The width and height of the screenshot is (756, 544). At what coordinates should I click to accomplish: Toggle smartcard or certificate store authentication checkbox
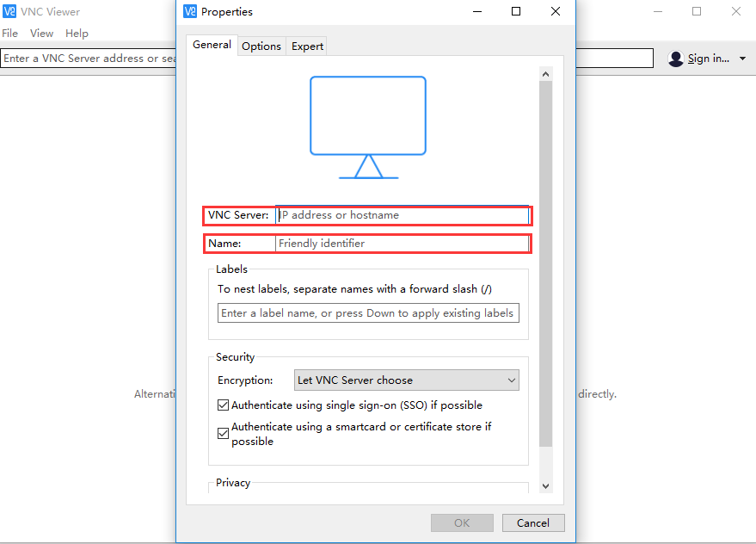tap(224, 434)
